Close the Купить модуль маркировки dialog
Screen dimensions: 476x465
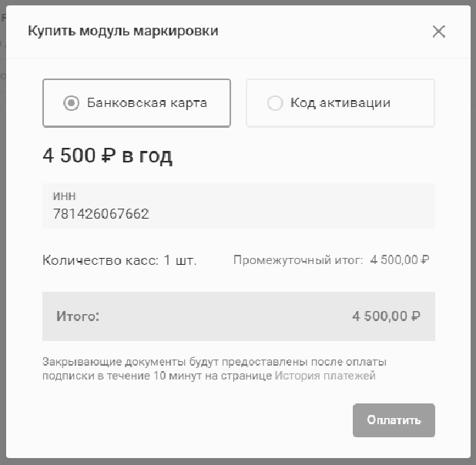(x=439, y=32)
